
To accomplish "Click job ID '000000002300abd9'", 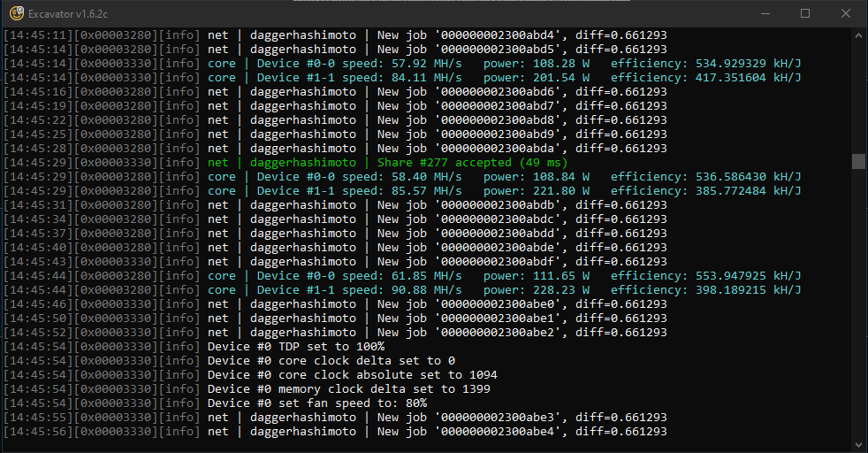I will [498, 134].
